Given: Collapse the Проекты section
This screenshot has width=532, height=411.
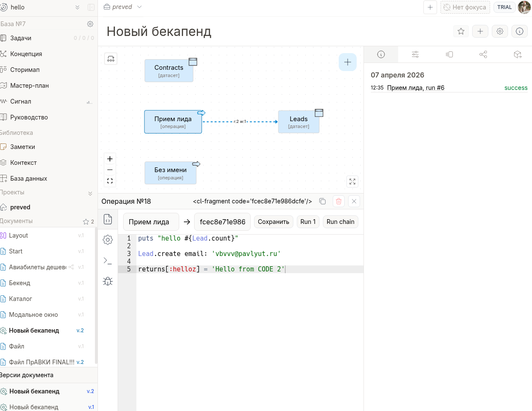Looking at the screenshot, I should click(x=90, y=193).
